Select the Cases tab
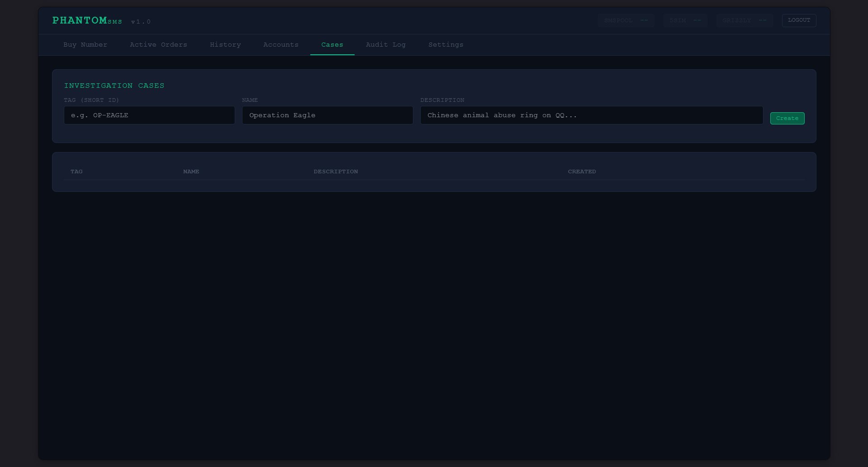868x467 pixels. click(x=332, y=45)
